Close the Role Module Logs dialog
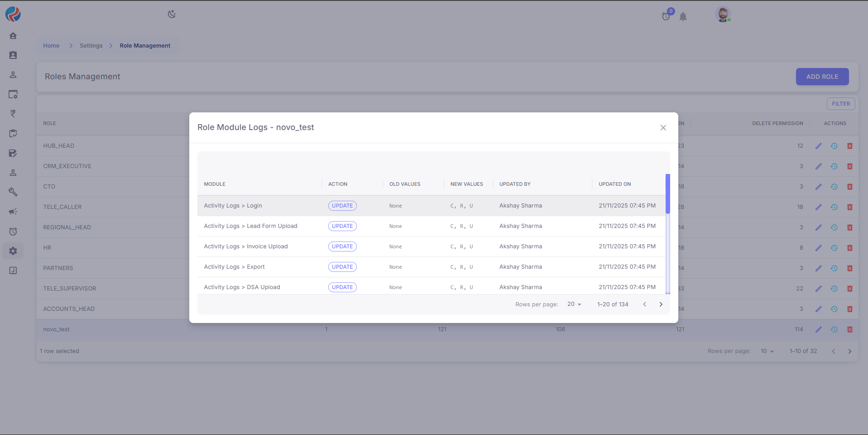 click(663, 128)
